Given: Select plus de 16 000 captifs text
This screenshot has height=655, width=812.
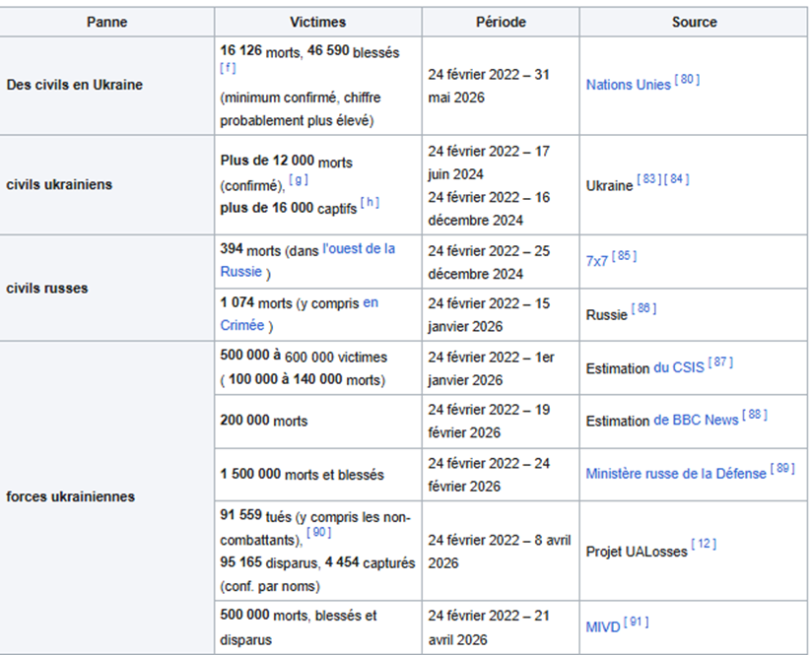Looking at the screenshot, I should coord(289,208).
